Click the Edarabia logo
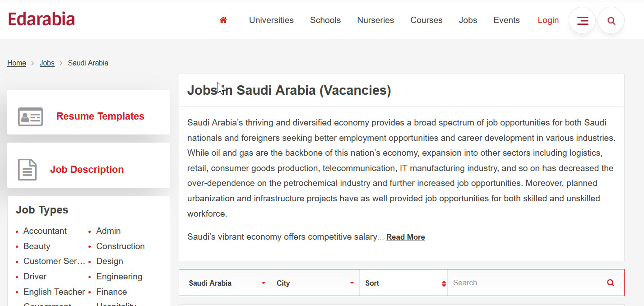644x306 pixels. 42,19
